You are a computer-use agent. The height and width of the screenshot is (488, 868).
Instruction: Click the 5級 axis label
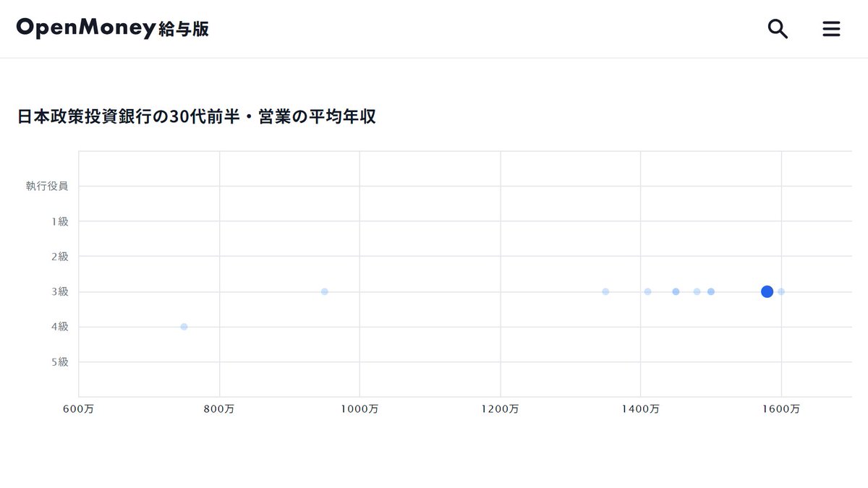(x=60, y=361)
